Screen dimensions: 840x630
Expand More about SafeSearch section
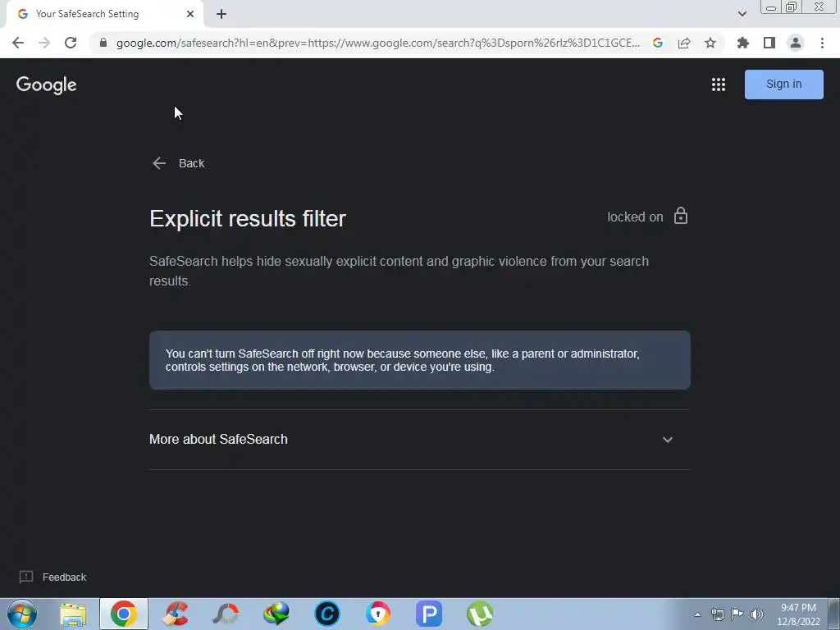coord(419,440)
